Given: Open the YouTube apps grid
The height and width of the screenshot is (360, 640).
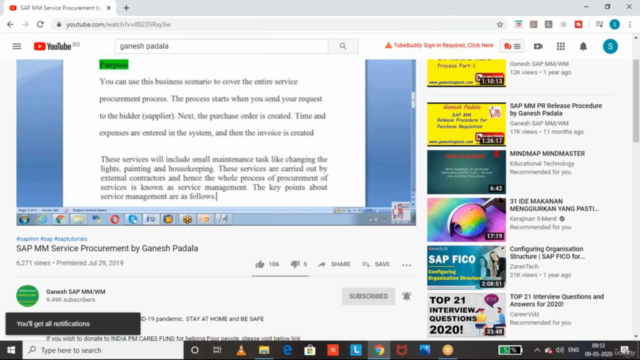Looking at the screenshot, I should (x=561, y=46).
